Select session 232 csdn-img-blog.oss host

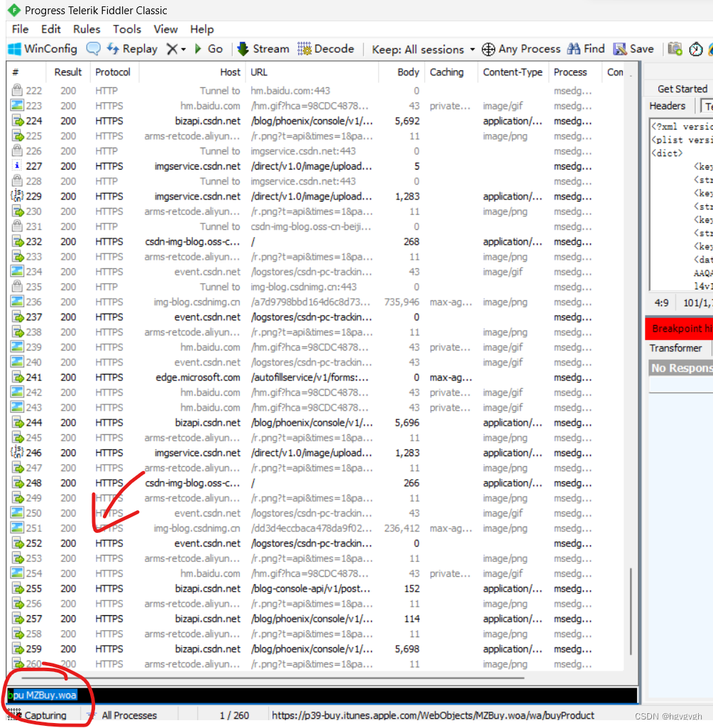[x=192, y=241]
